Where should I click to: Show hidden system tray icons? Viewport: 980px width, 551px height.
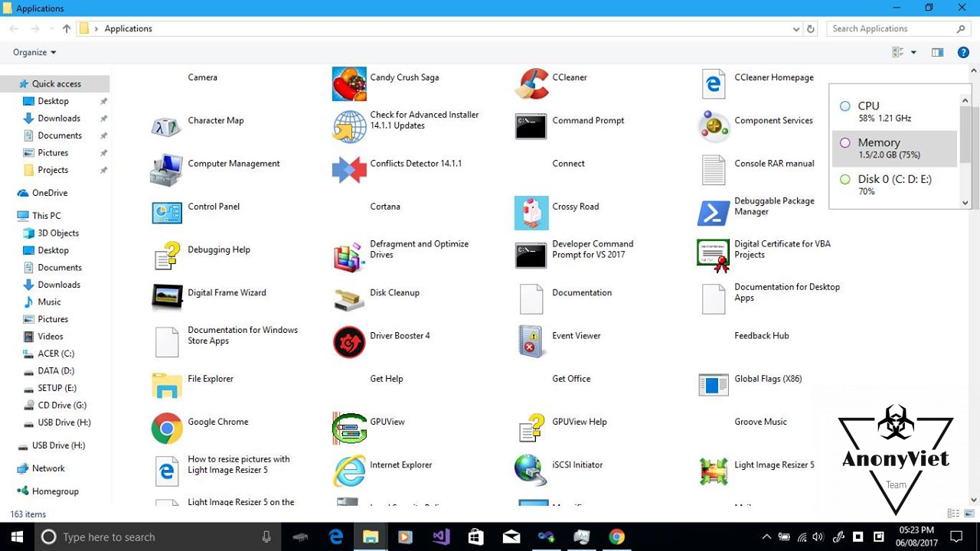tap(766, 536)
